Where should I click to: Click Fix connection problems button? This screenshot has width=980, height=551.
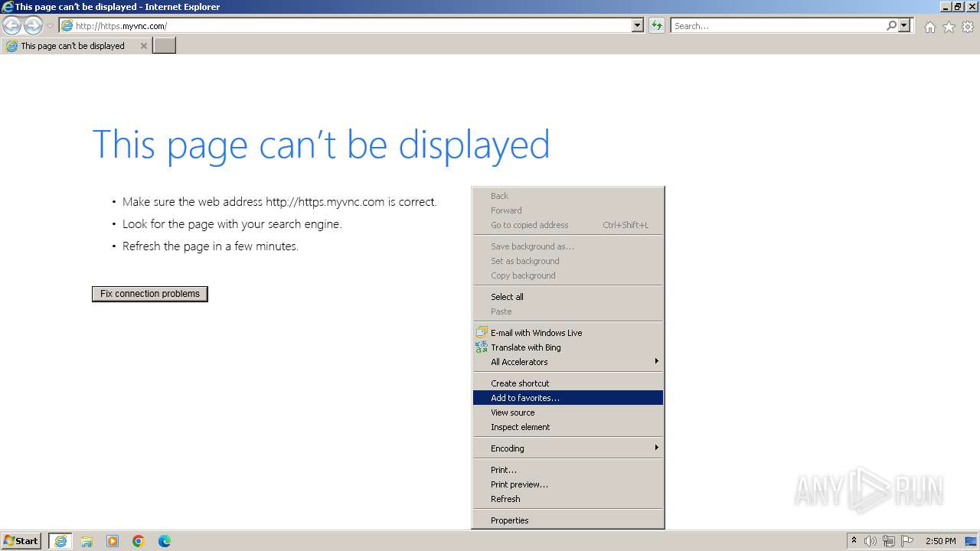click(150, 294)
